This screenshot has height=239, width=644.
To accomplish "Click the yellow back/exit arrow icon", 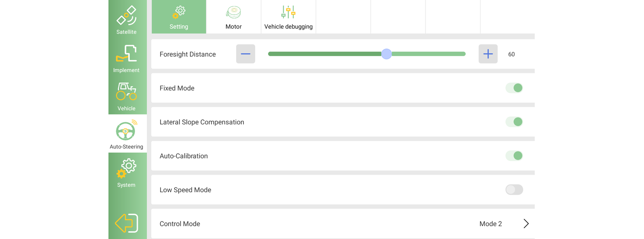I will [x=127, y=223].
